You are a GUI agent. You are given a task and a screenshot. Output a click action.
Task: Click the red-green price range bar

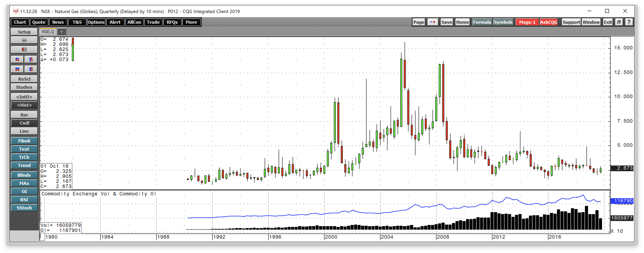(x=73, y=49)
